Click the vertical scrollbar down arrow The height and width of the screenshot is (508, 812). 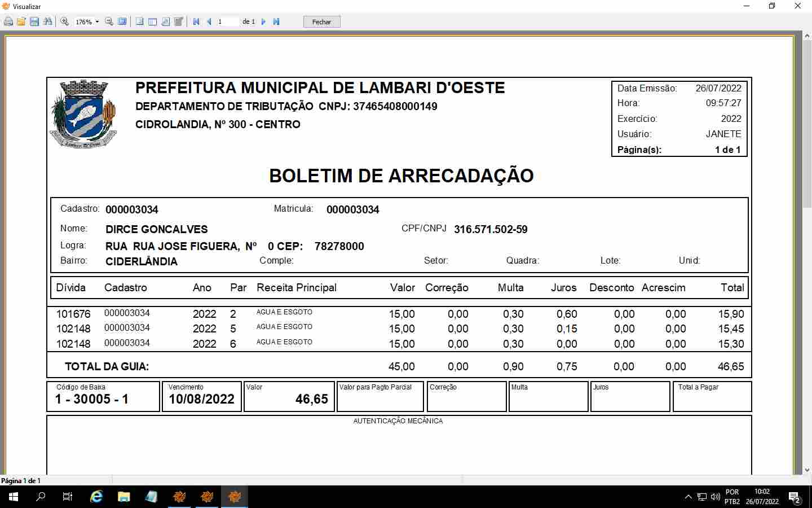(807, 470)
